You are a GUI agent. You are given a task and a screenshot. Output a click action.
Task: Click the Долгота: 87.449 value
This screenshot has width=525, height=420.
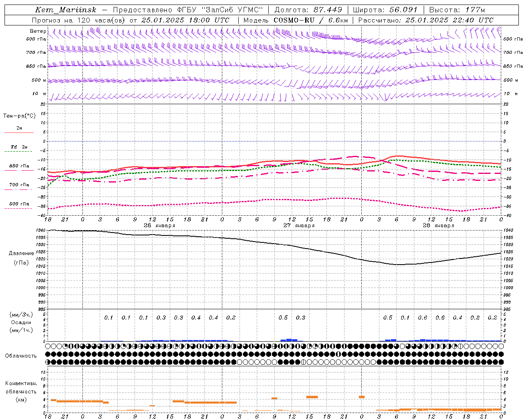(x=308, y=10)
